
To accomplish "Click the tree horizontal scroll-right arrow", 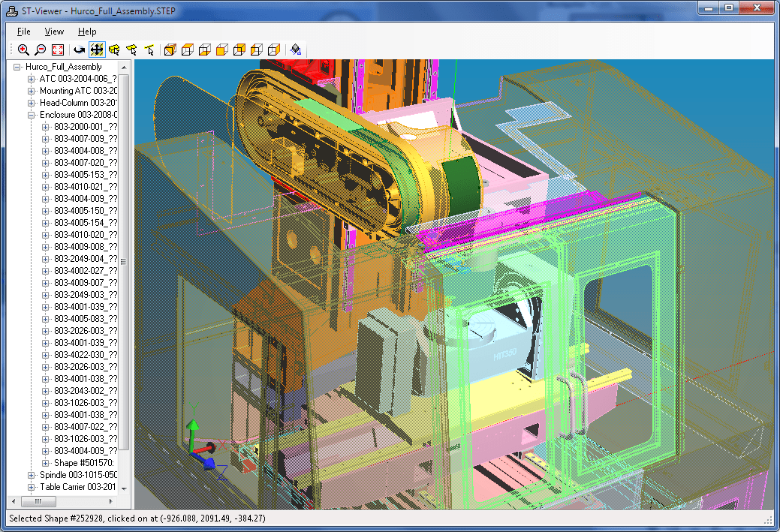I will [x=111, y=501].
